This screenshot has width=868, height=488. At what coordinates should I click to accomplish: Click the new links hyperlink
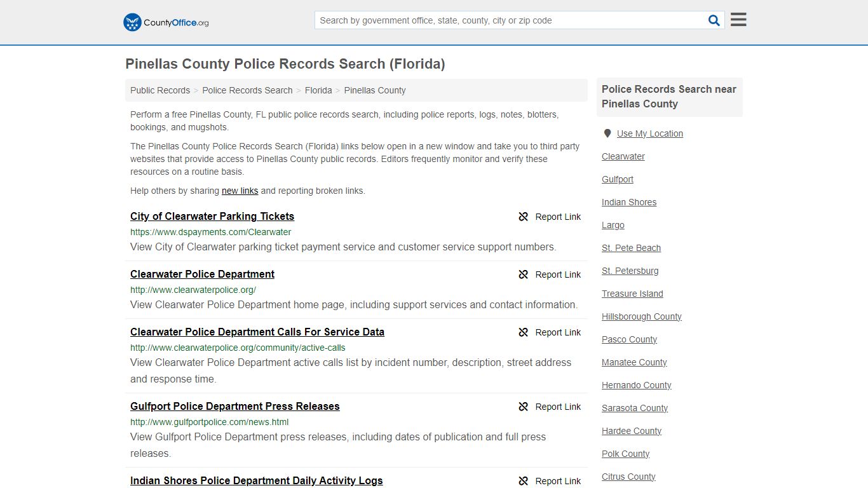(x=240, y=191)
